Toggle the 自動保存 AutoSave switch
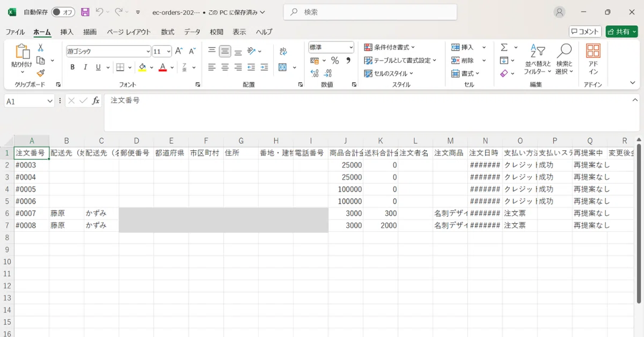Image resolution: width=644 pixels, height=337 pixels. pyautogui.click(x=63, y=12)
